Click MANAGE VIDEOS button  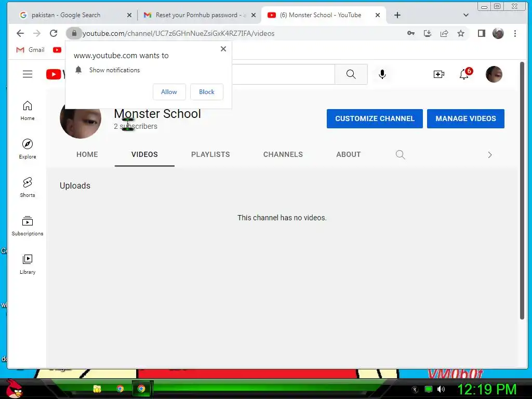(x=465, y=118)
